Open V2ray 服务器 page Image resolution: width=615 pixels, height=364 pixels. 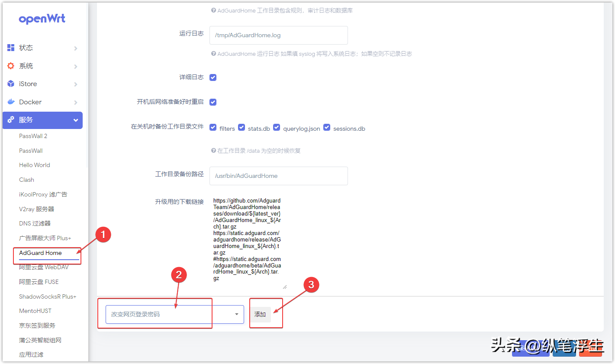tap(37, 209)
